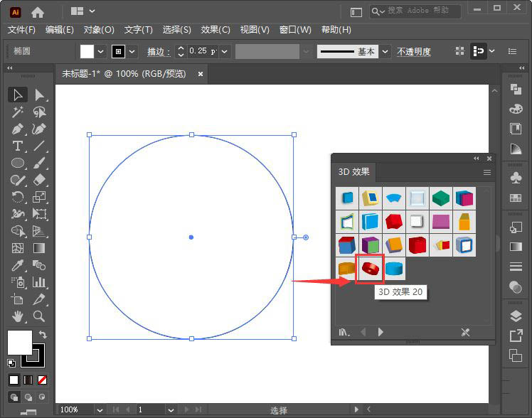Open the Layers panel icon
532x418 pixels.
[x=516, y=316]
